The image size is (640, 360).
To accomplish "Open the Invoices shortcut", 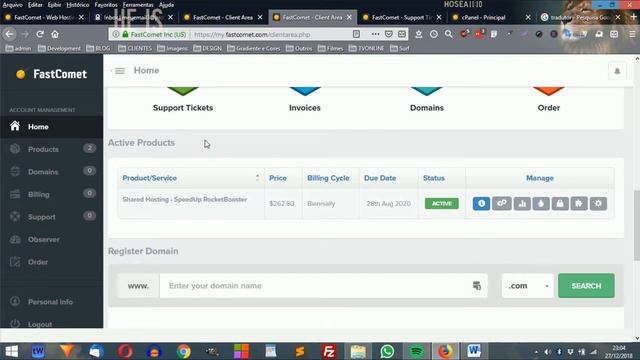I will (305, 108).
